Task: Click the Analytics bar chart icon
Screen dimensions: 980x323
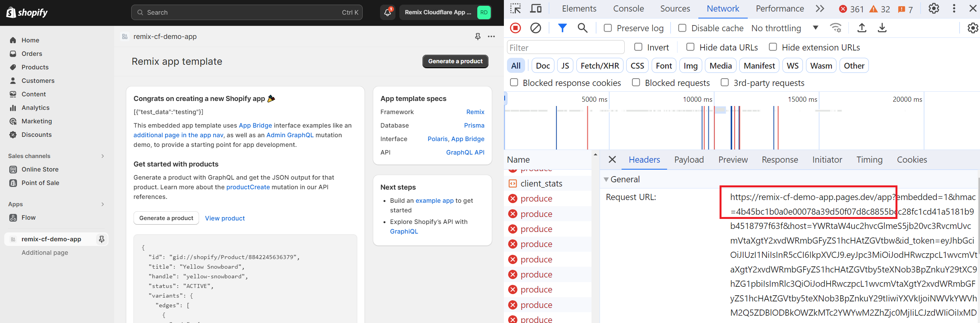Action: point(13,108)
